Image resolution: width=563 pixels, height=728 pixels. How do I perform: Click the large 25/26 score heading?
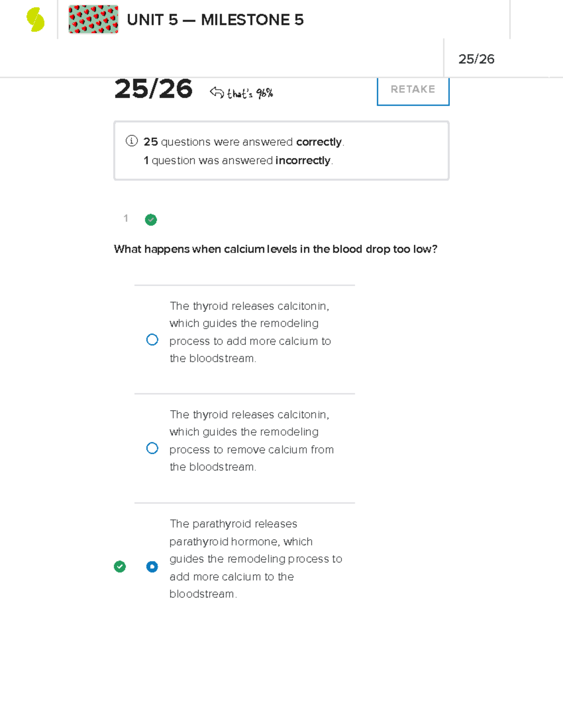(x=153, y=89)
